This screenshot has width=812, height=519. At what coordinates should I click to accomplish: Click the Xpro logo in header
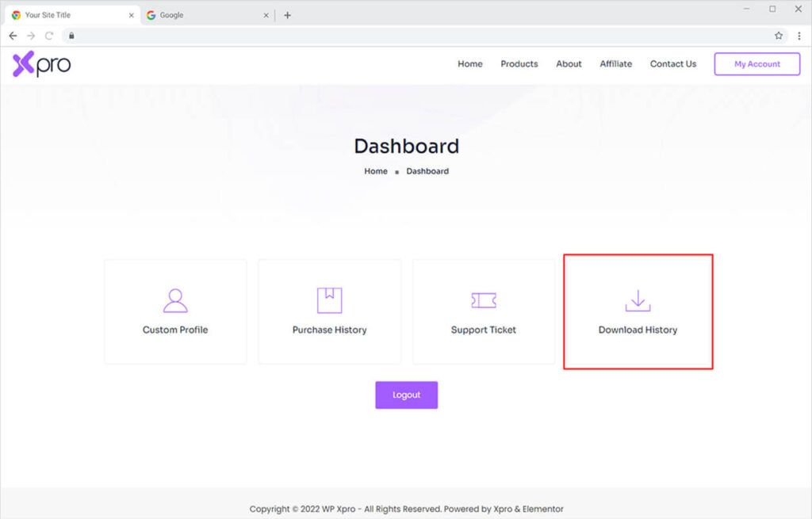click(x=41, y=64)
